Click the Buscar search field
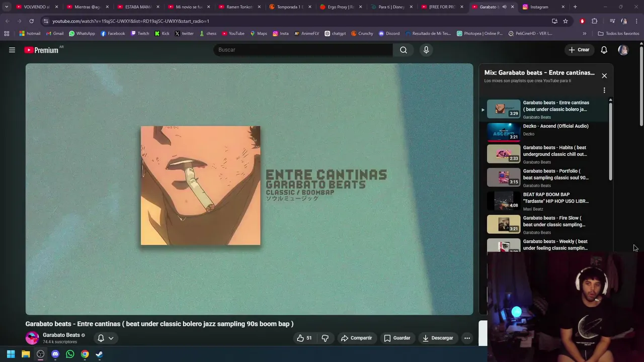644x362 pixels. click(303, 50)
